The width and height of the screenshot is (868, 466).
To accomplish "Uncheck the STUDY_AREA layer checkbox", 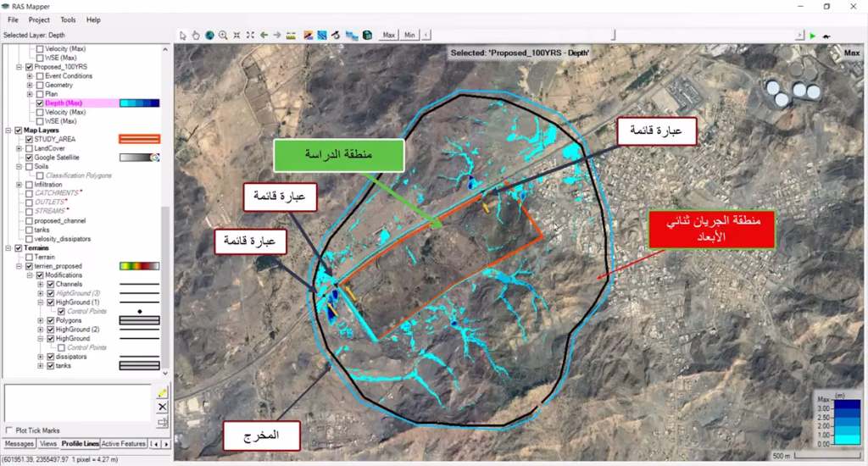I will click(x=31, y=139).
